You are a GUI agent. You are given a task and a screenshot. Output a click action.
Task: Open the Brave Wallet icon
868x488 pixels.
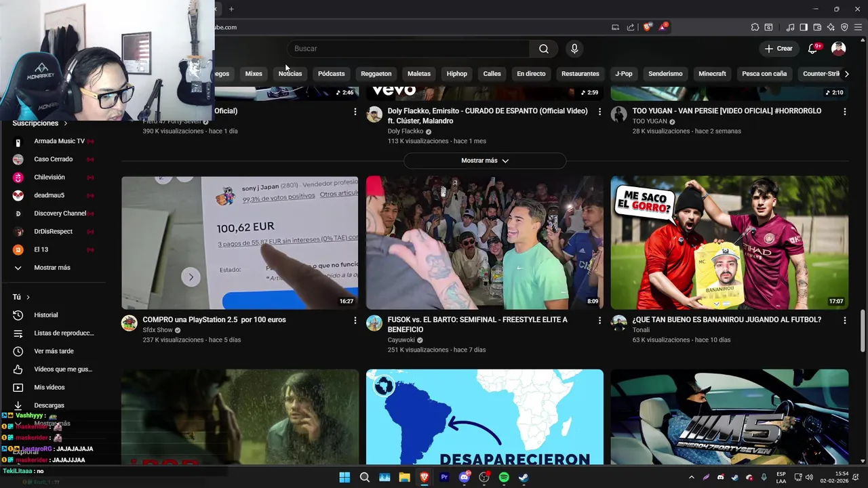[x=817, y=27]
